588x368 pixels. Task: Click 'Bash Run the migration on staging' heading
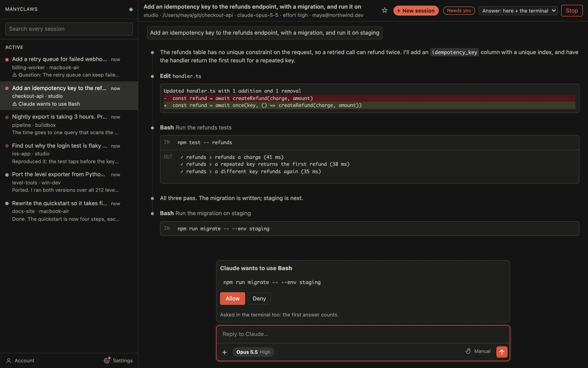point(205,213)
